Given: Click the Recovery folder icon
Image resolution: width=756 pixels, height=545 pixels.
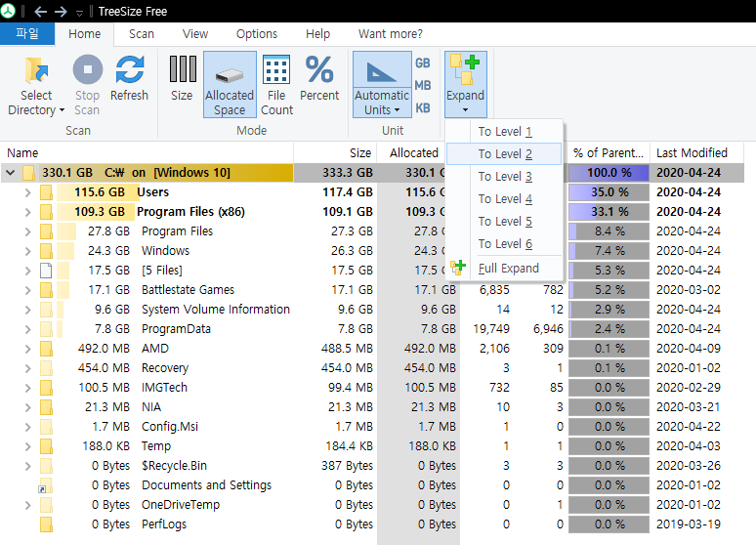Looking at the screenshot, I should point(46,368).
